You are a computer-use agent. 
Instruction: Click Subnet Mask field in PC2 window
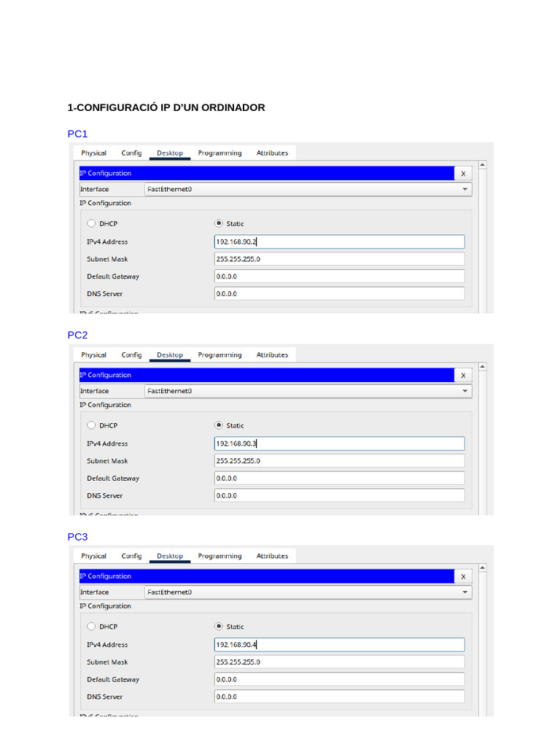(340, 461)
